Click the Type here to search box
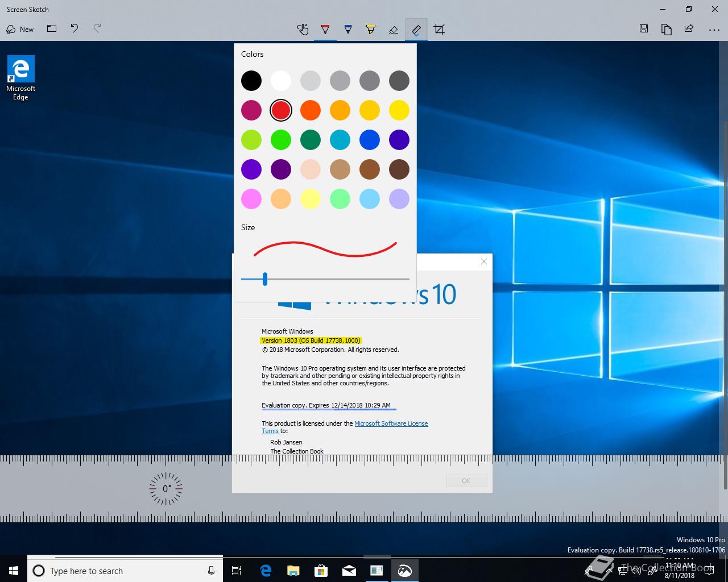728x582 pixels. 125,571
